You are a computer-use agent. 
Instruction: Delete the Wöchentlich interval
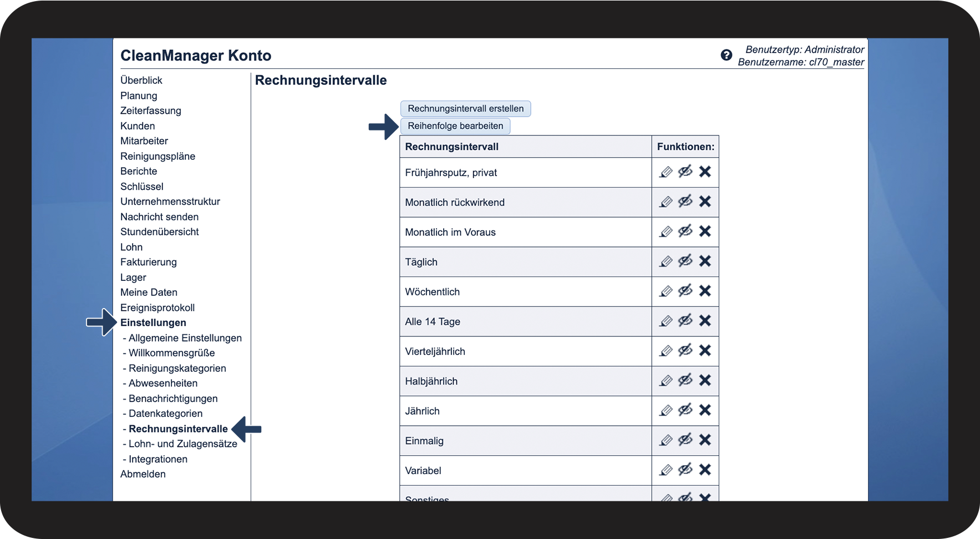click(x=705, y=291)
